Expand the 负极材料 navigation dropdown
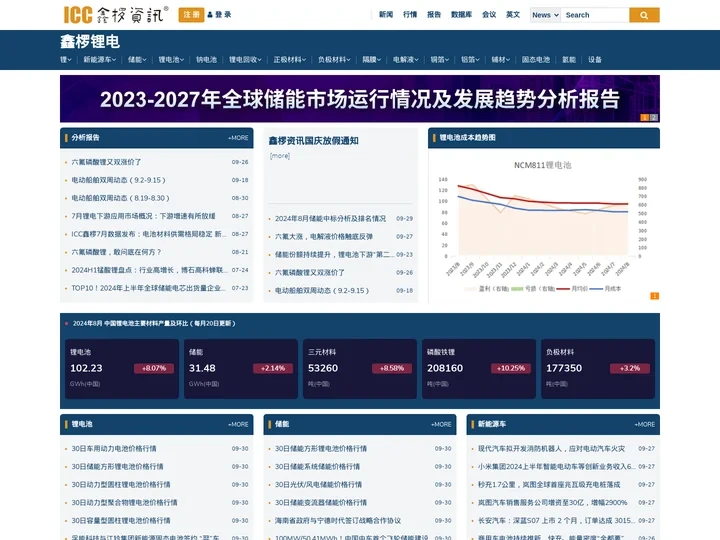The width and height of the screenshot is (720, 540). click(334, 60)
